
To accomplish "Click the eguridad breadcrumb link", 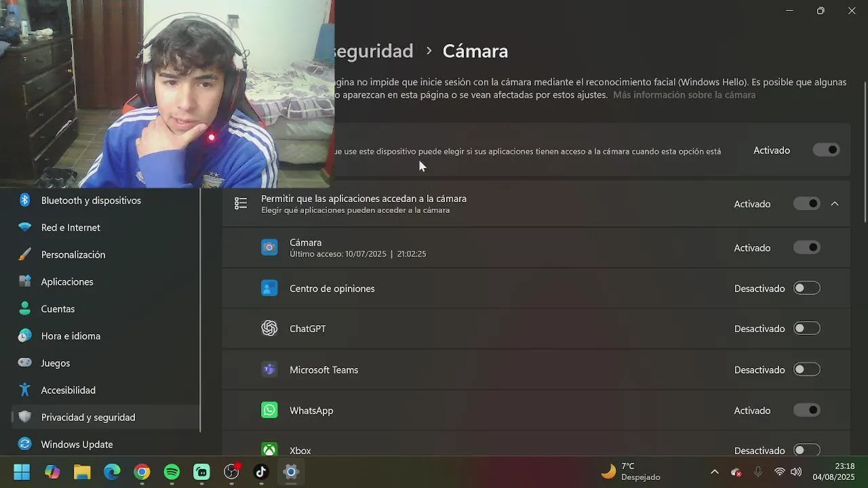I will click(374, 51).
